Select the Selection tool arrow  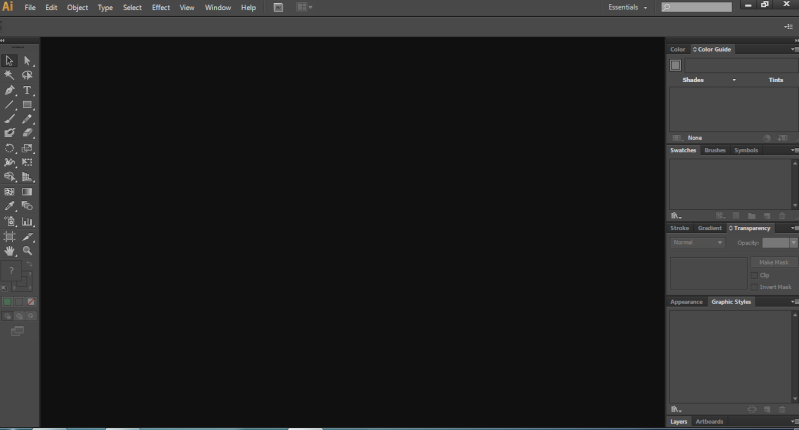coord(9,61)
